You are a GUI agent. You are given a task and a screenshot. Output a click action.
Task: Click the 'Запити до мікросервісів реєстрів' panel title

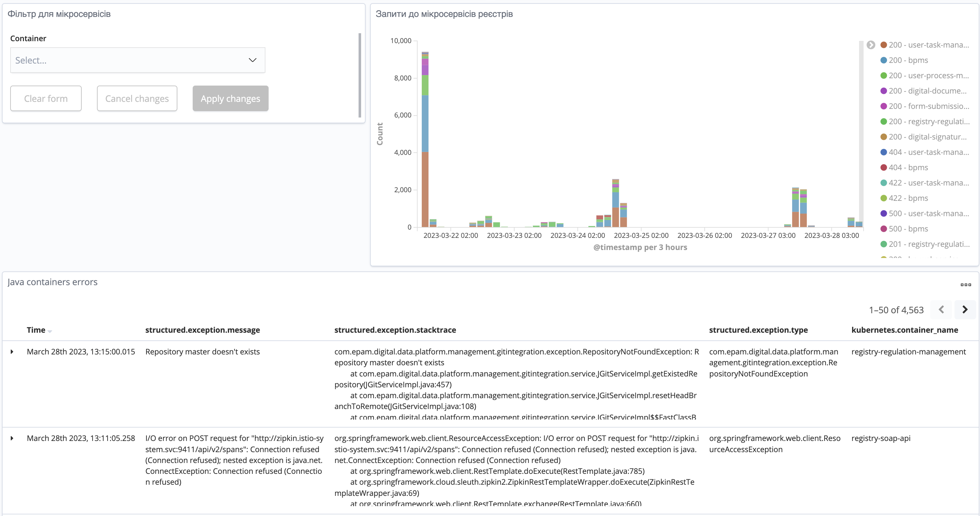(x=444, y=14)
